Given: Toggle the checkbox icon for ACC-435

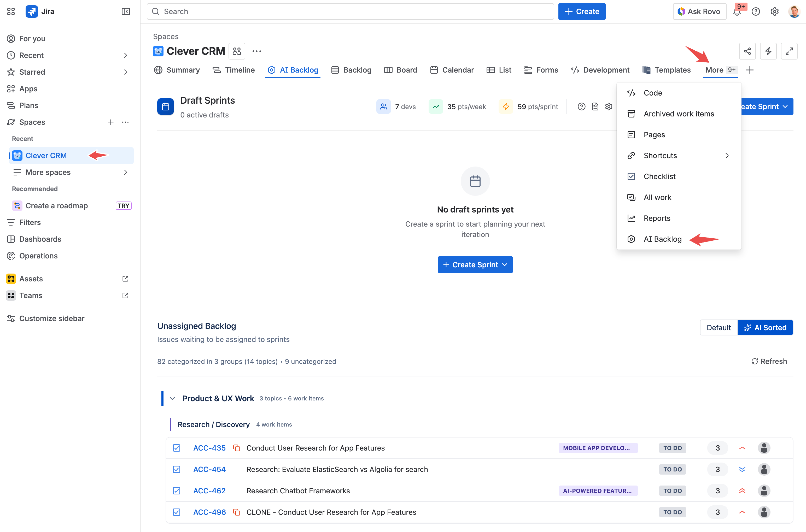Looking at the screenshot, I should tap(177, 448).
